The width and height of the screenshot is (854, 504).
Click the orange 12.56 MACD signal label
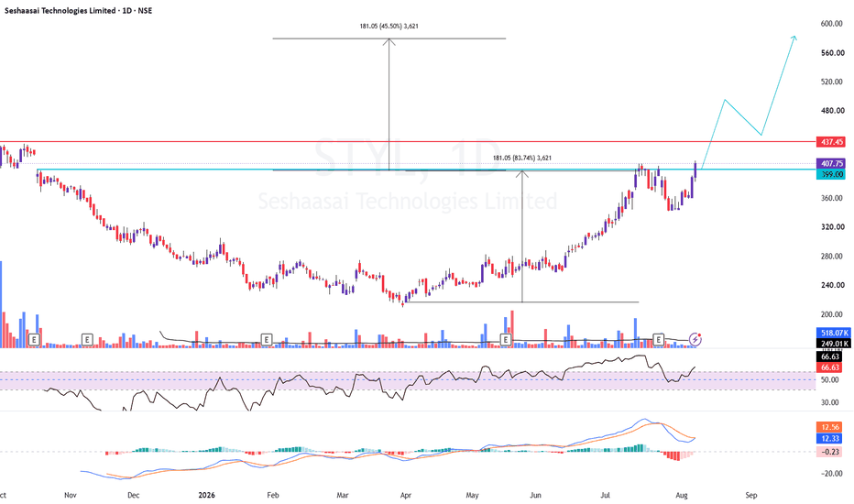829,427
